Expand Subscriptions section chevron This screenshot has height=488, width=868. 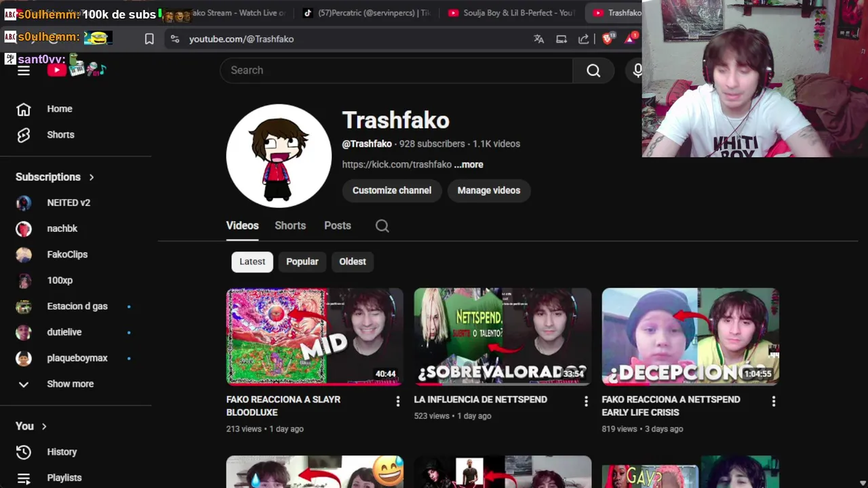click(92, 177)
